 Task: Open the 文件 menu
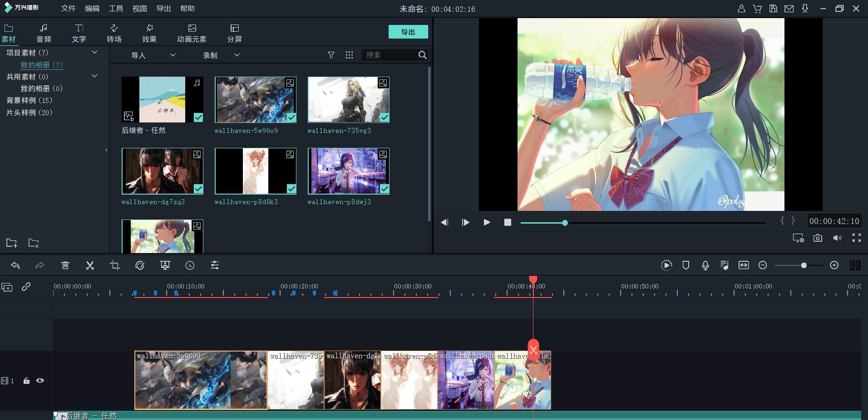(69, 9)
